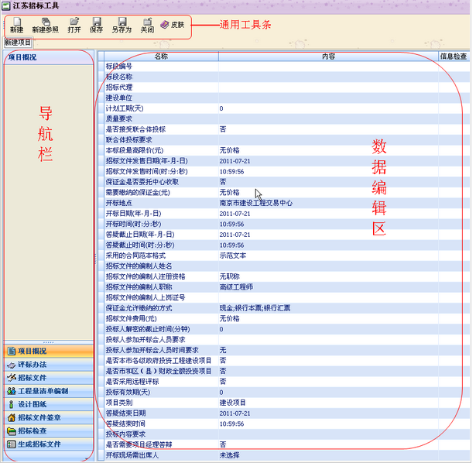Click 建设项目 project category value
Screen dimensions: 476x463
click(x=233, y=403)
